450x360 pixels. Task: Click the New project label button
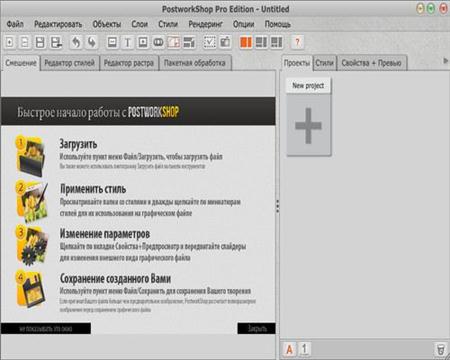pyautogui.click(x=308, y=85)
